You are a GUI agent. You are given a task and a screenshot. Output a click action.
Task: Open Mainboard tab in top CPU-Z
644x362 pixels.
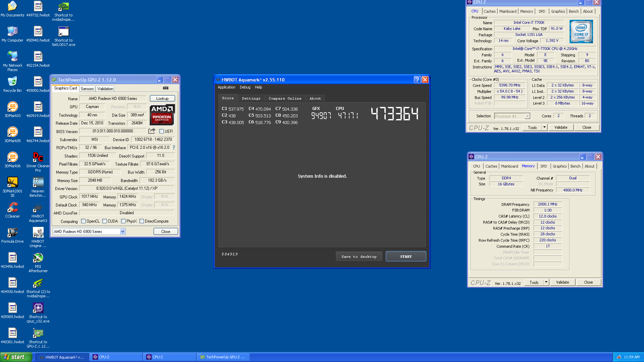click(x=508, y=11)
